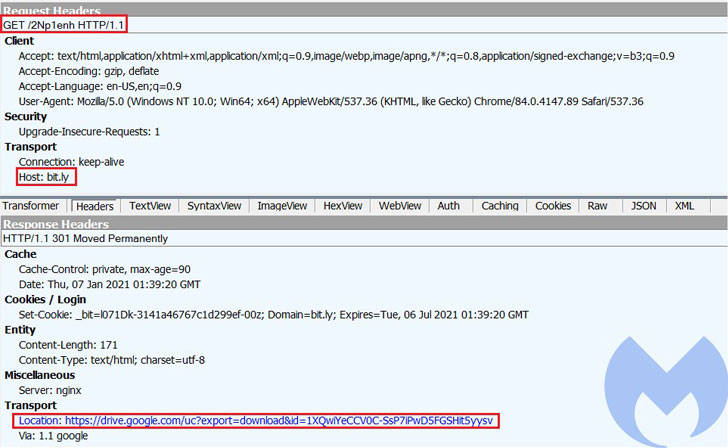This screenshot has width=728, height=448.
Task: Switch to the WebView tab
Action: coord(400,206)
